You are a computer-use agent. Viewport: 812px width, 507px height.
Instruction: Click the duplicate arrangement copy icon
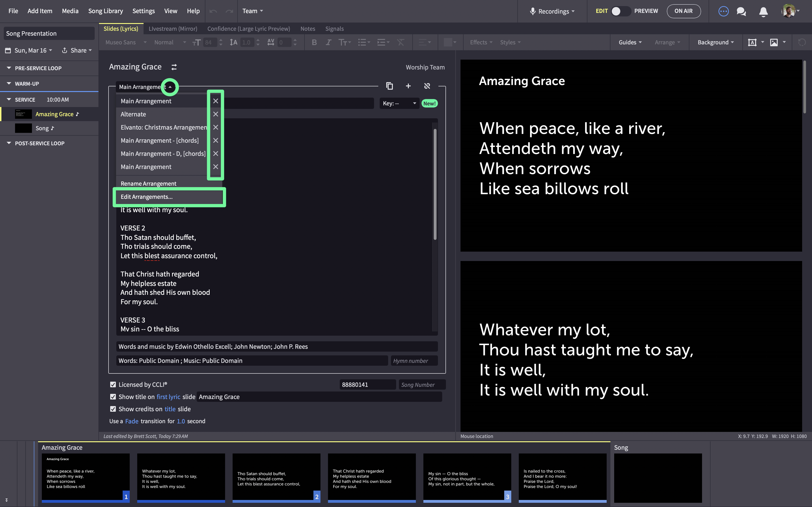[389, 86]
